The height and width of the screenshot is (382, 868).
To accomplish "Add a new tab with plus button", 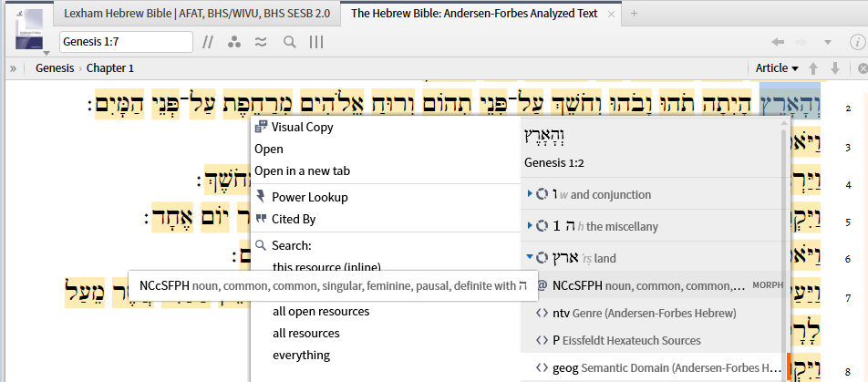I will tap(635, 14).
